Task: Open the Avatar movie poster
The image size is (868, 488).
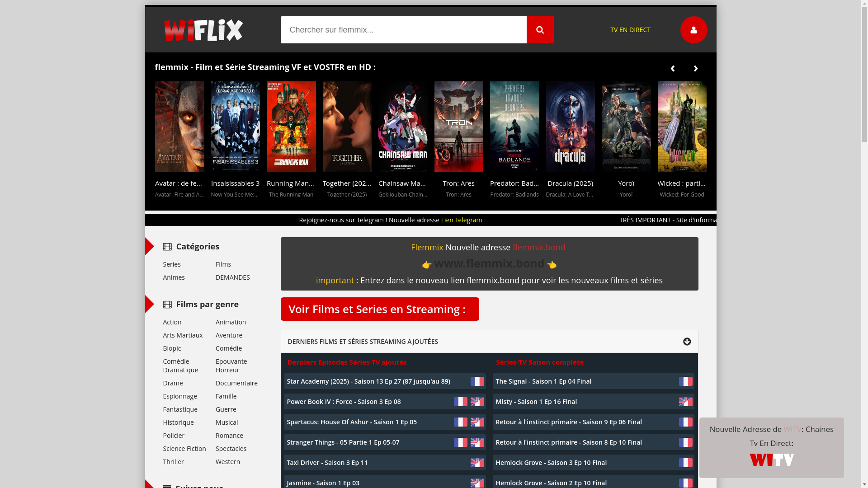Action: [179, 127]
